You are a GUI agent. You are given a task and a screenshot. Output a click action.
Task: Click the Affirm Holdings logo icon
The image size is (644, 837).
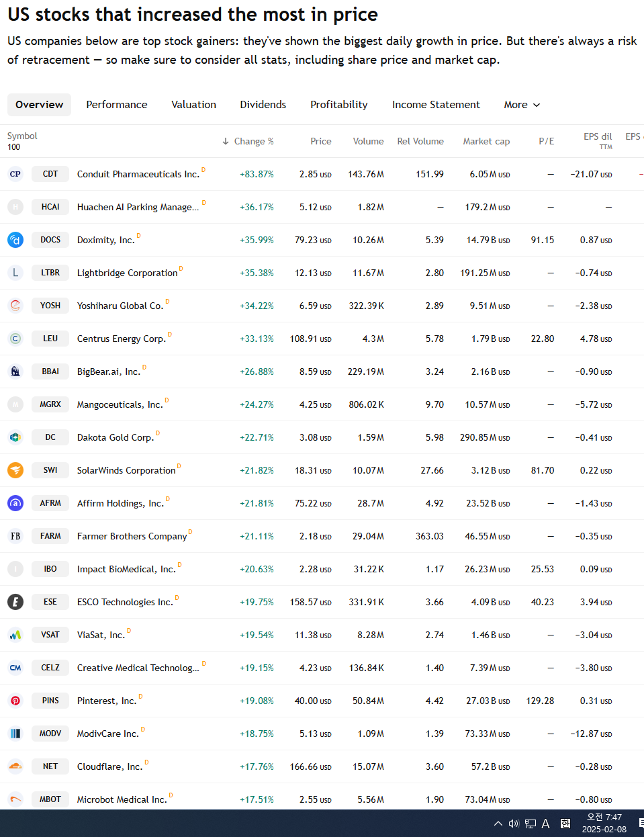point(15,503)
